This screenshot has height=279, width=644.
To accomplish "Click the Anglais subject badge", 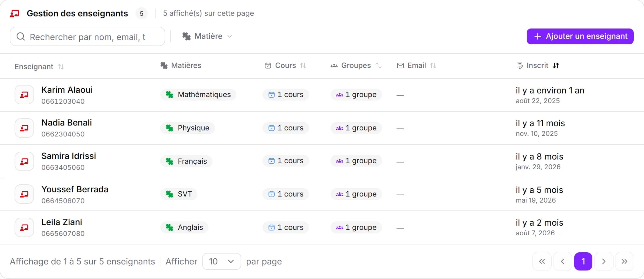I will point(184,227).
